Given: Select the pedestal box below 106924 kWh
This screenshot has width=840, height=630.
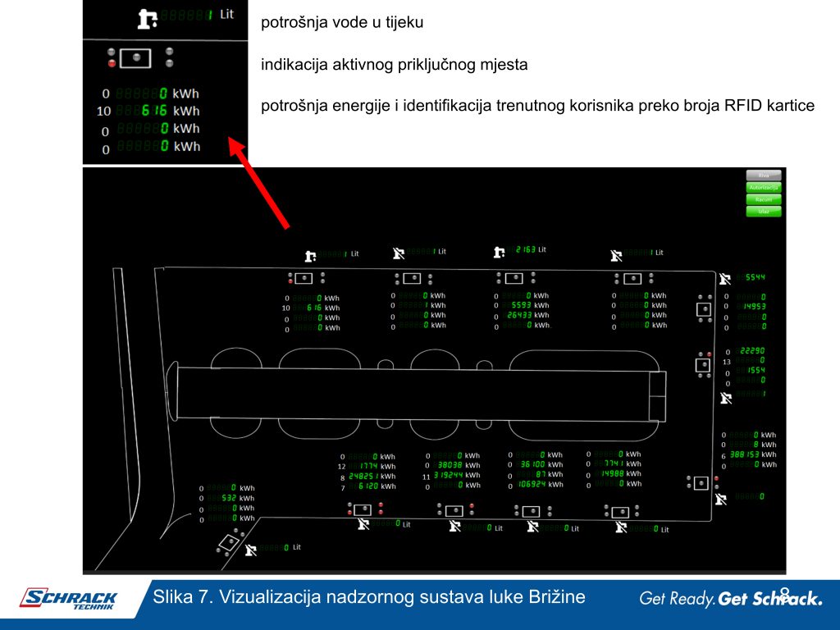Looking at the screenshot, I should click(x=531, y=511).
